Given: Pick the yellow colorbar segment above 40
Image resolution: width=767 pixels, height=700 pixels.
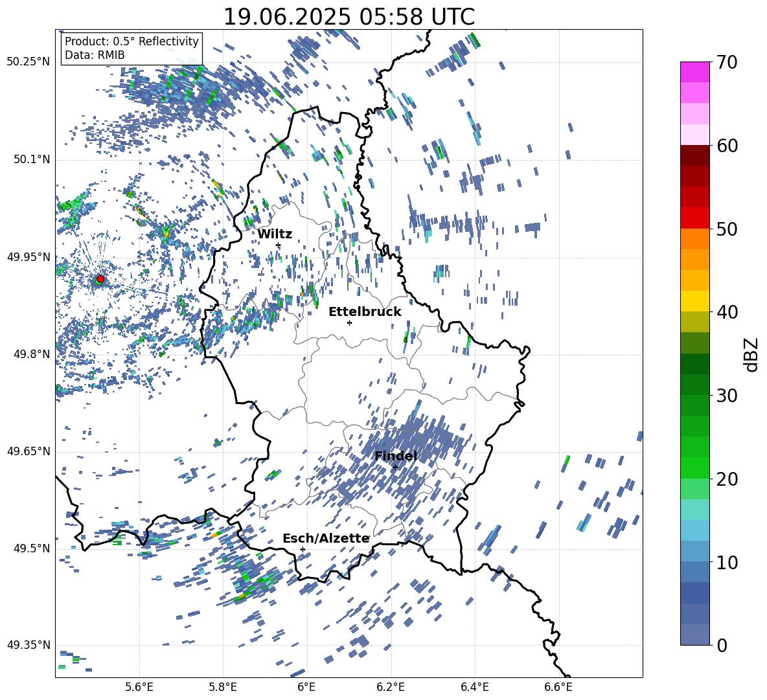Looking at the screenshot, I should tap(694, 301).
